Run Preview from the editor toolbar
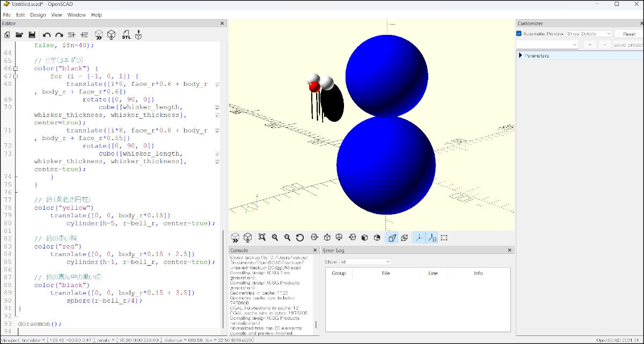The height and width of the screenshot is (344, 644). (x=99, y=35)
